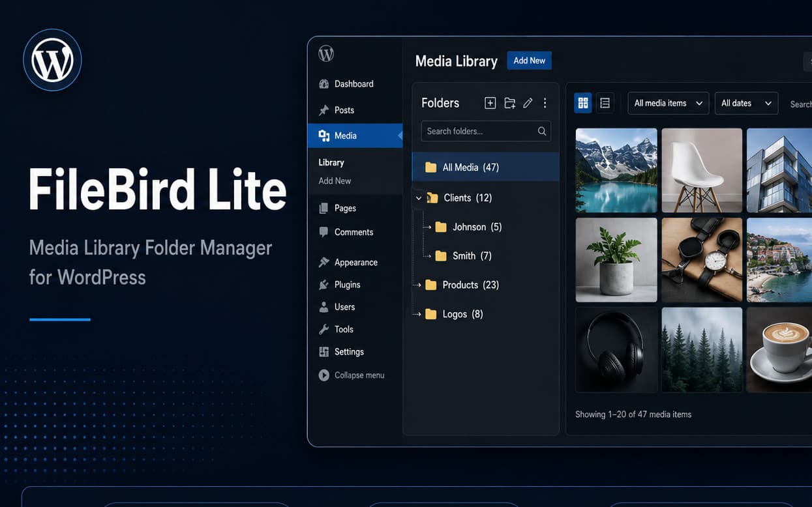This screenshot has width=812, height=507.
Task: Click the Collapse menu arrow icon
Action: pyautogui.click(x=323, y=375)
